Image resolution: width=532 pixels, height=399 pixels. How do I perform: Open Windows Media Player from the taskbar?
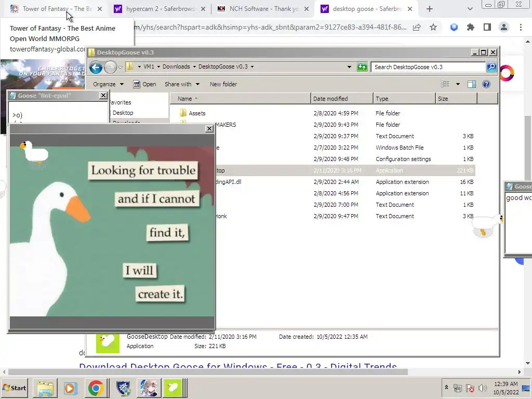tap(71, 388)
